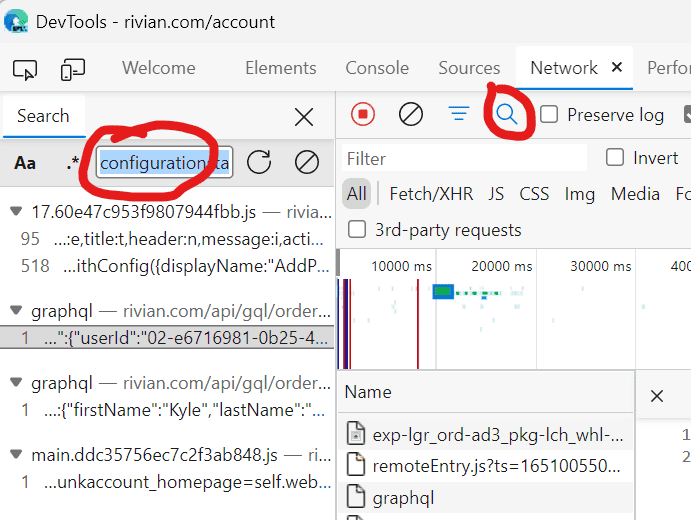Filter requests by CSS
Screen dimensions: 691x520
534,193
